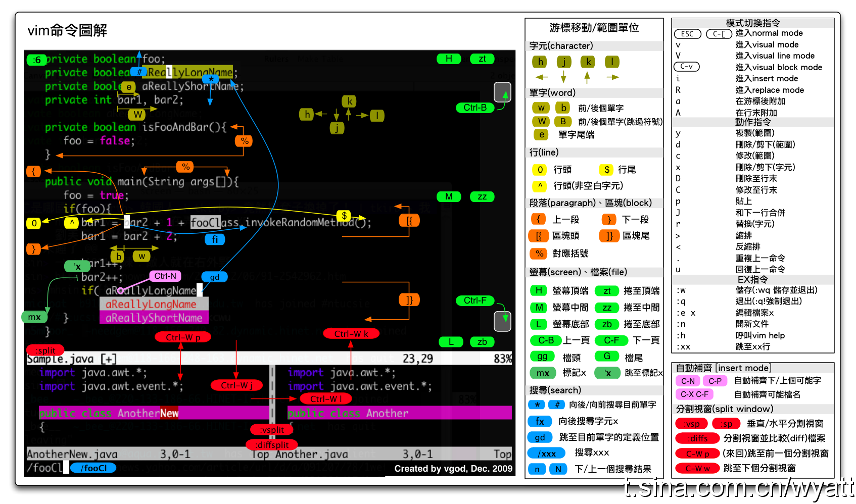
Task: Click the zz badge beside 捲至中間
Action: click(607, 308)
